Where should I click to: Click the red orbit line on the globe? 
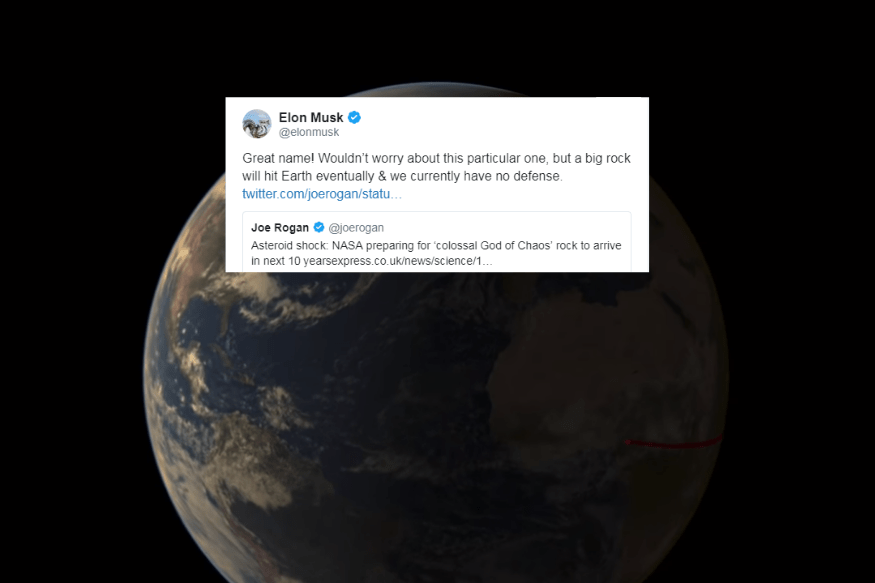click(x=674, y=443)
